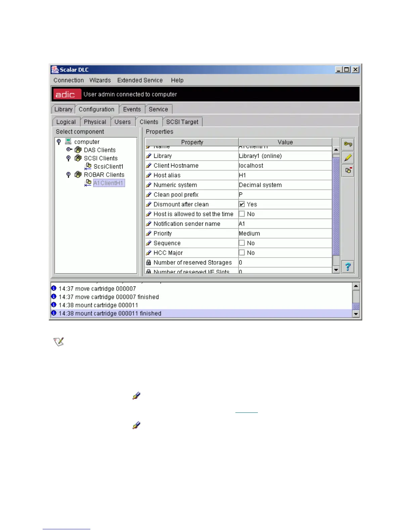Uncheck the Dismount after clean checkbox
This screenshot has height=532, width=411.
[242, 204]
